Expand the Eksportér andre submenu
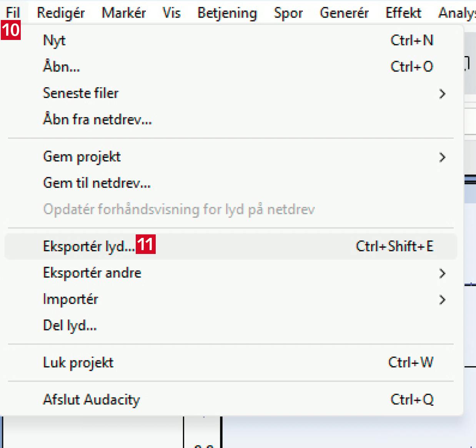This screenshot has height=448, width=476. point(92,273)
